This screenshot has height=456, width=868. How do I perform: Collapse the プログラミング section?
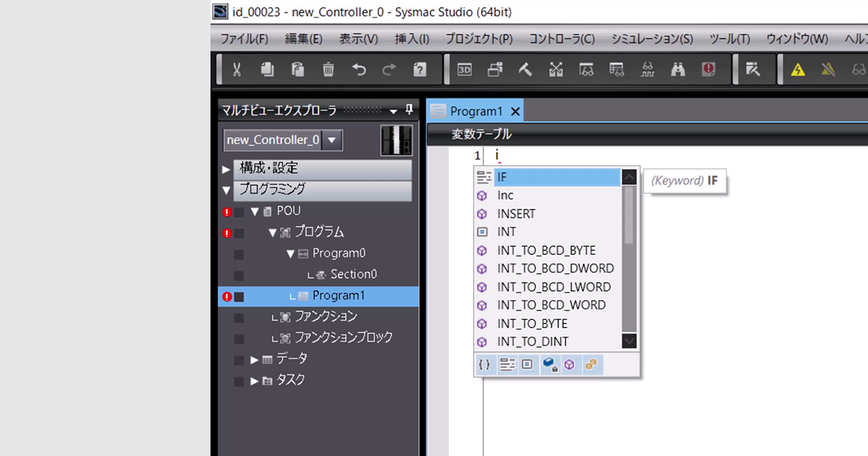click(227, 190)
